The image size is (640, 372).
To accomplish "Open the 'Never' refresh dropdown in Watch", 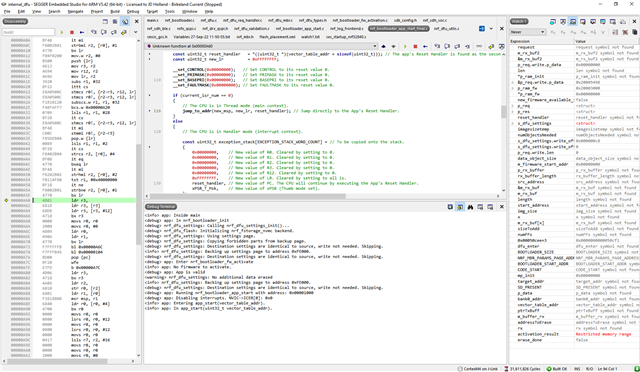I will [x=527, y=32].
